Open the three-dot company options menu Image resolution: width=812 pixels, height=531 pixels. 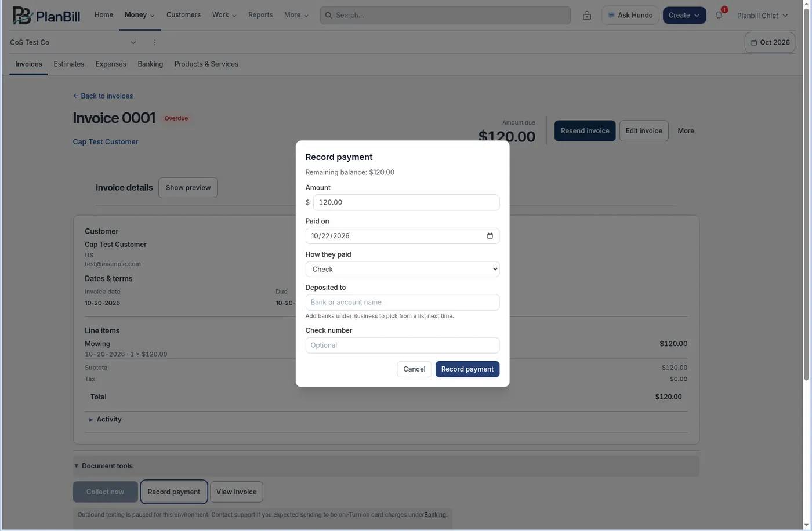click(154, 42)
